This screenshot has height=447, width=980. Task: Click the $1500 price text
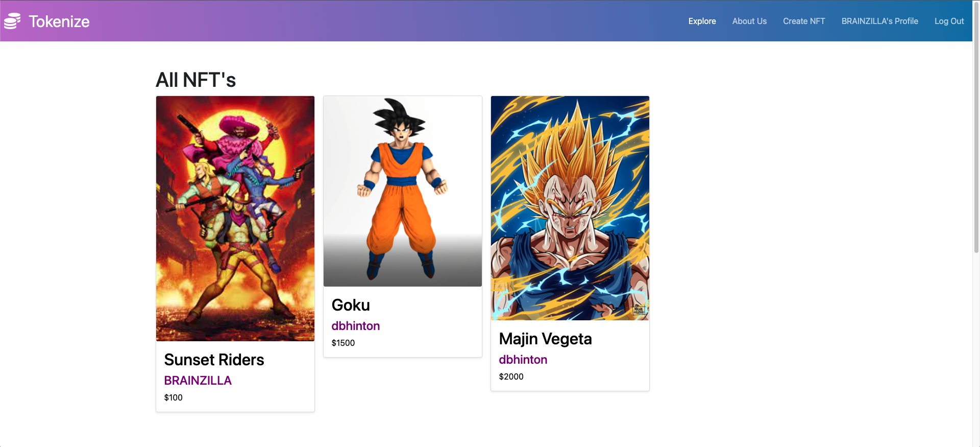pyautogui.click(x=343, y=343)
